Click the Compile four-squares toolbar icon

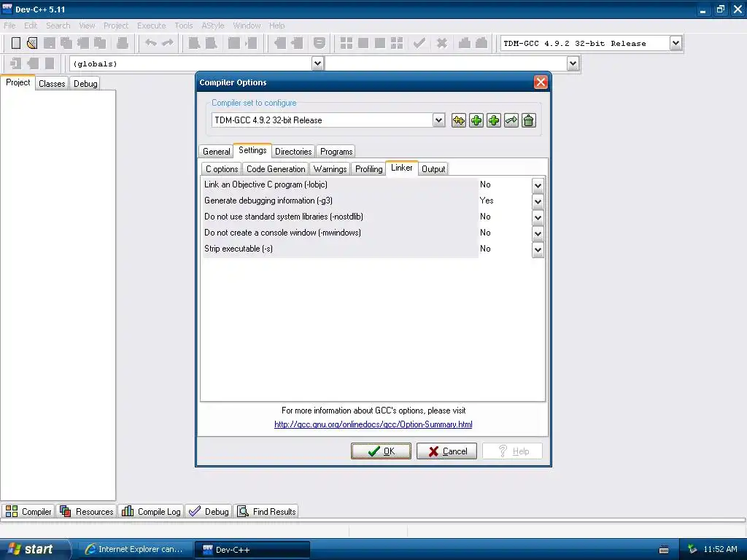[x=347, y=43]
